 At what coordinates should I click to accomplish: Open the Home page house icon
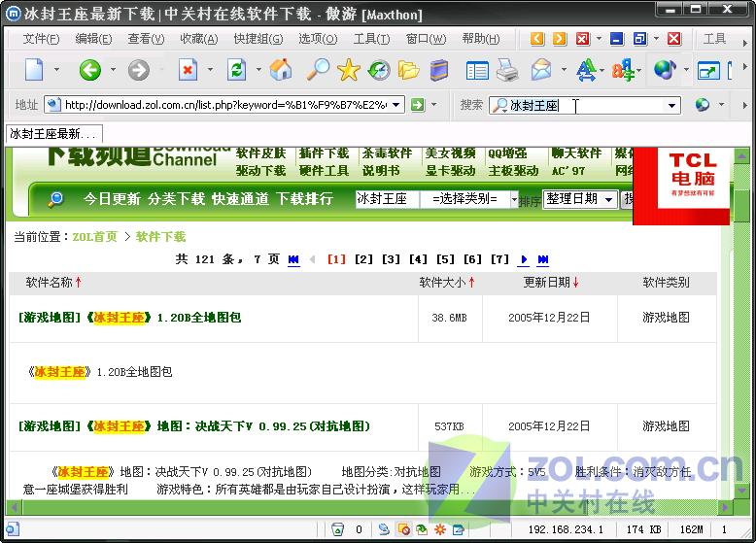coord(281,70)
